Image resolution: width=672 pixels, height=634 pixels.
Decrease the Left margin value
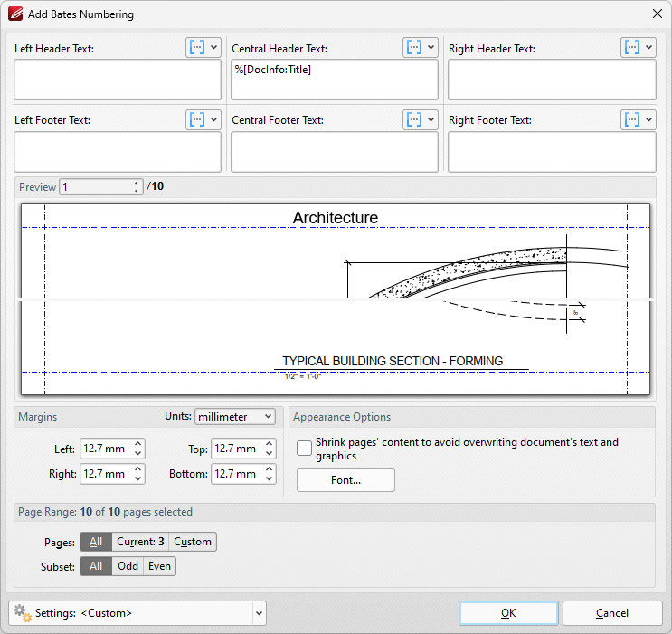pyautogui.click(x=138, y=453)
